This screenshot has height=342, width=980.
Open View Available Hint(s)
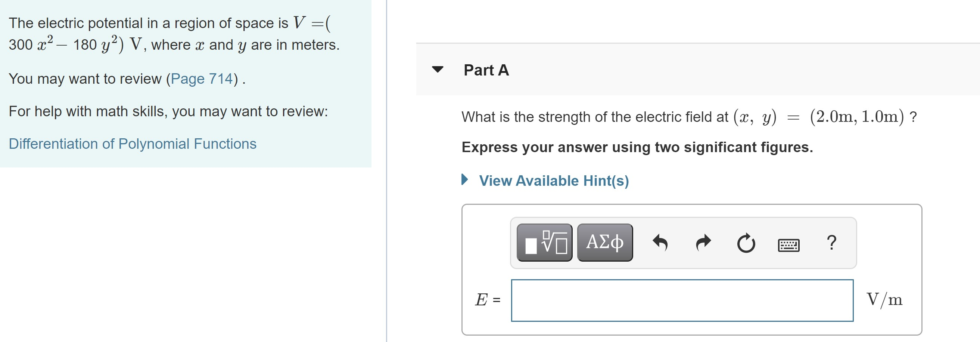pyautogui.click(x=554, y=181)
